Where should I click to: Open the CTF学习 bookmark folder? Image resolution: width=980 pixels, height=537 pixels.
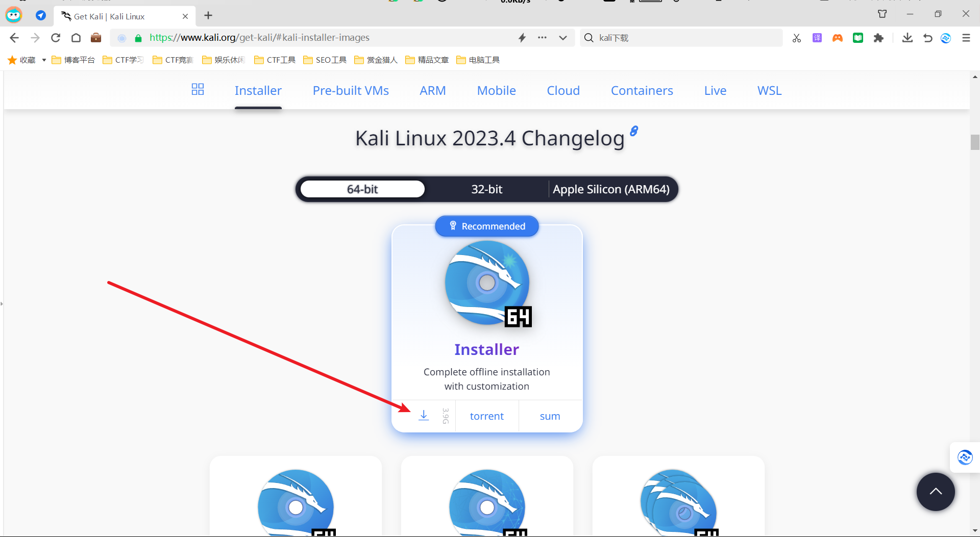(123, 60)
